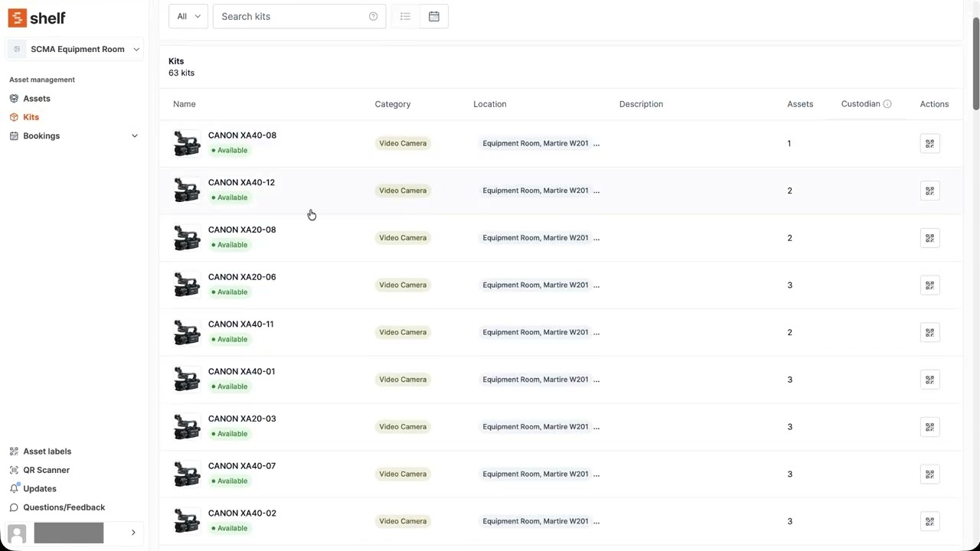Viewport: 980px width, 551px height.
Task: Open the CANON XA40-12 kit
Action: pyautogui.click(x=241, y=182)
